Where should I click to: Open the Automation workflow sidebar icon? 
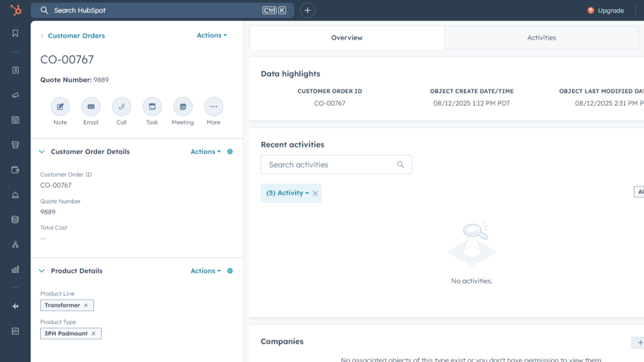coord(15,245)
